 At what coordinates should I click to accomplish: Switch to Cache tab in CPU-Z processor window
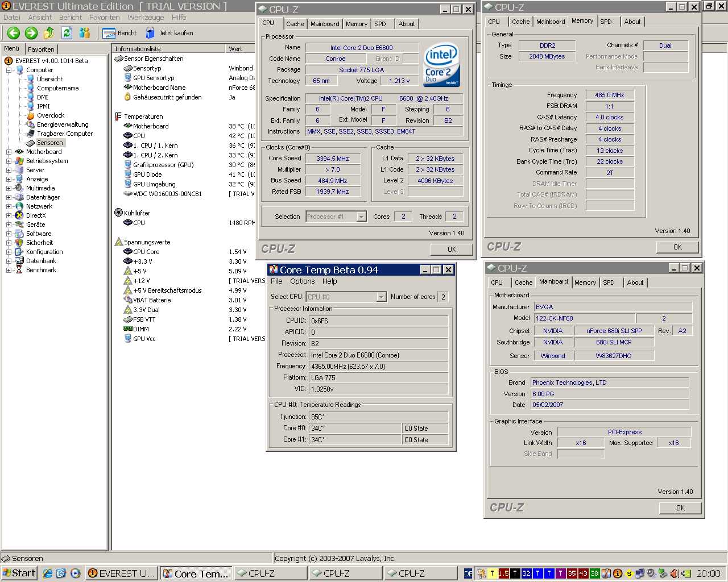point(295,24)
